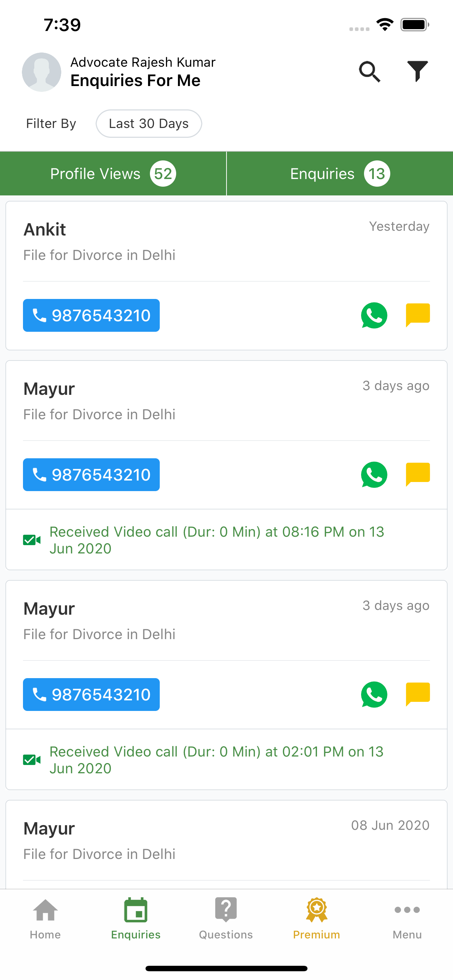The image size is (453, 980).
Task: Switch to Profile Views 52 tab
Action: coord(113,174)
